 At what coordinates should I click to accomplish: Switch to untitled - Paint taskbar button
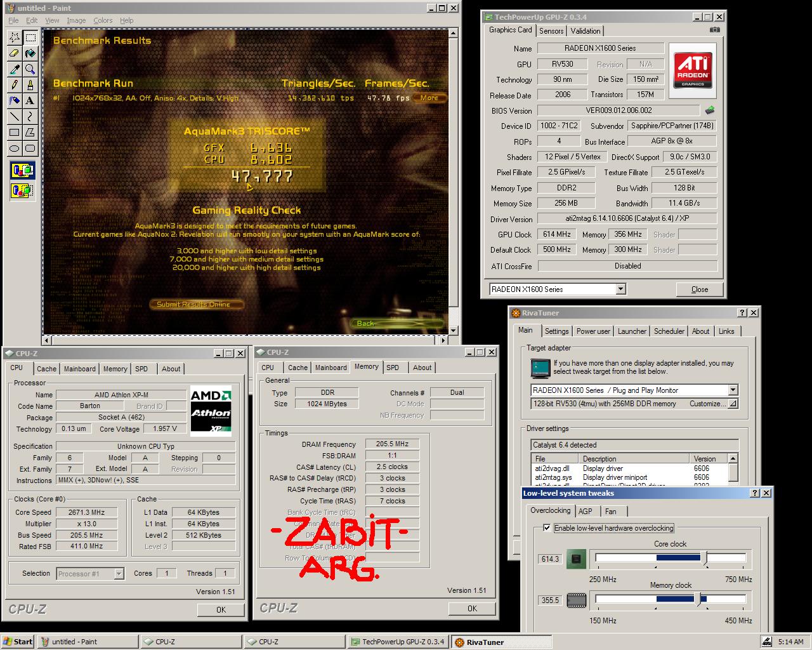pos(88,642)
